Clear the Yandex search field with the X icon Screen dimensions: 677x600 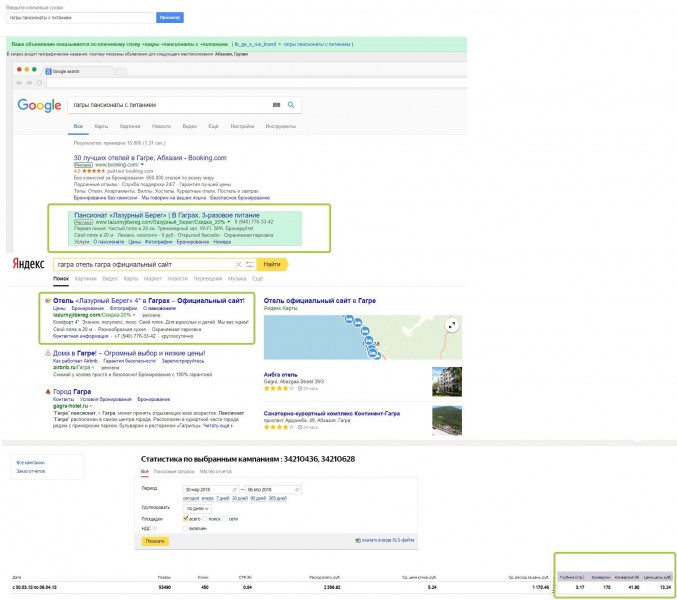238,264
